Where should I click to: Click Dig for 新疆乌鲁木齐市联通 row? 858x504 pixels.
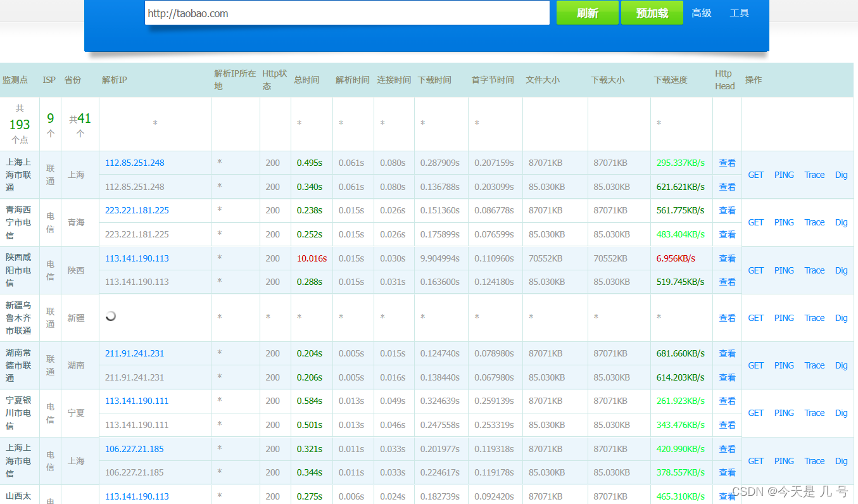point(841,318)
